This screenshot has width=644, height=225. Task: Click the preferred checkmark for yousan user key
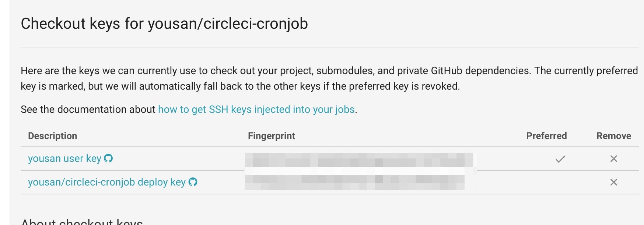[x=560, y=159]
